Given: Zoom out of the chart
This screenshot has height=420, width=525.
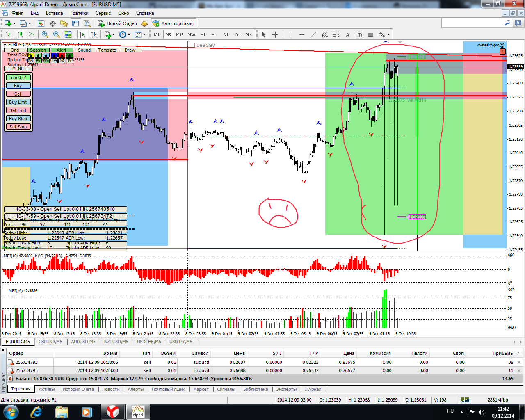Looking at the screenshot, I should pyautogui.click(x=57, y=34).
